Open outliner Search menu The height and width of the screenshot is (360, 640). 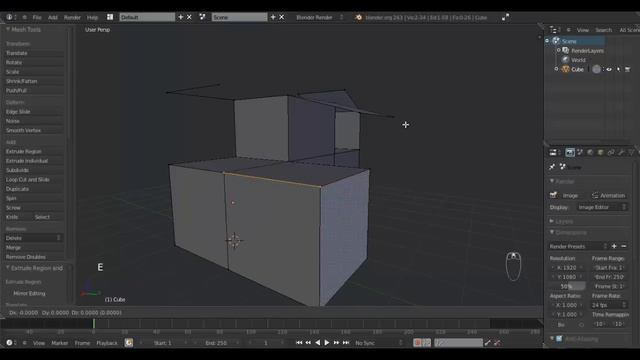tap(603, 30)
